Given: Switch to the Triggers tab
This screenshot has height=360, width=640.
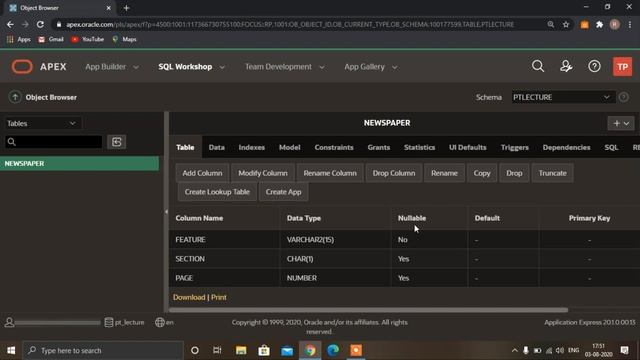Looking at the screenshot, I should 514,147.
